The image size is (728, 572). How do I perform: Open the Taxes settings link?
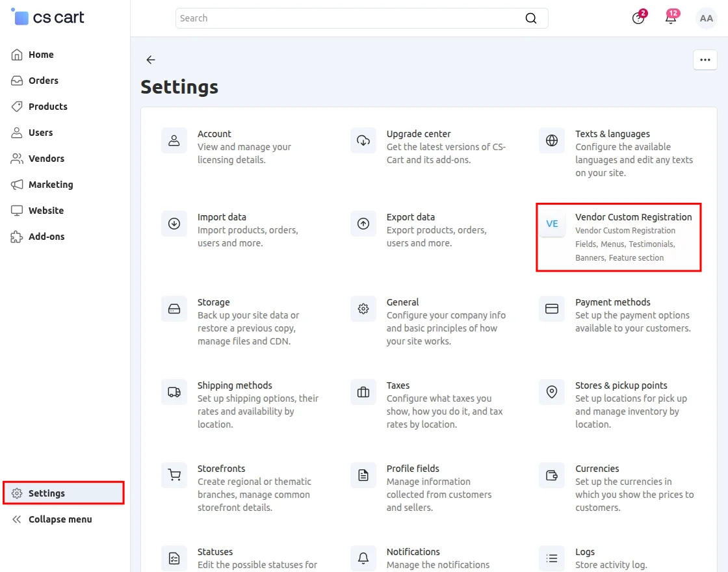(398, 385)
